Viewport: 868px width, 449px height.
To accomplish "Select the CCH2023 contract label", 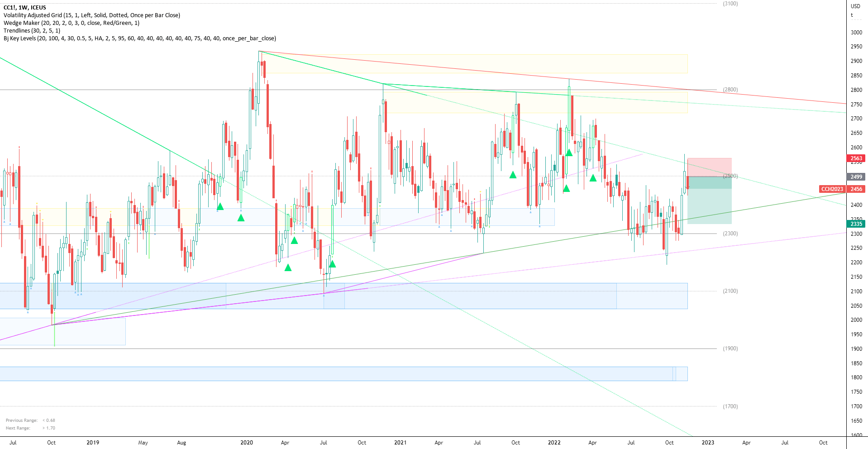I will point(833,189).
